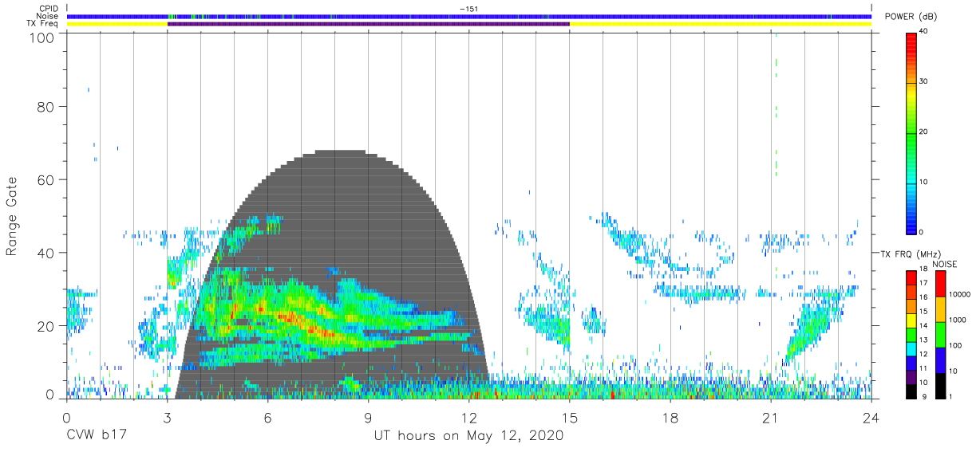The image size is (980, 452).
Task: Click the purple segment of the TX Freq bar
Action: pyautogui.click(x=369, y=24)
